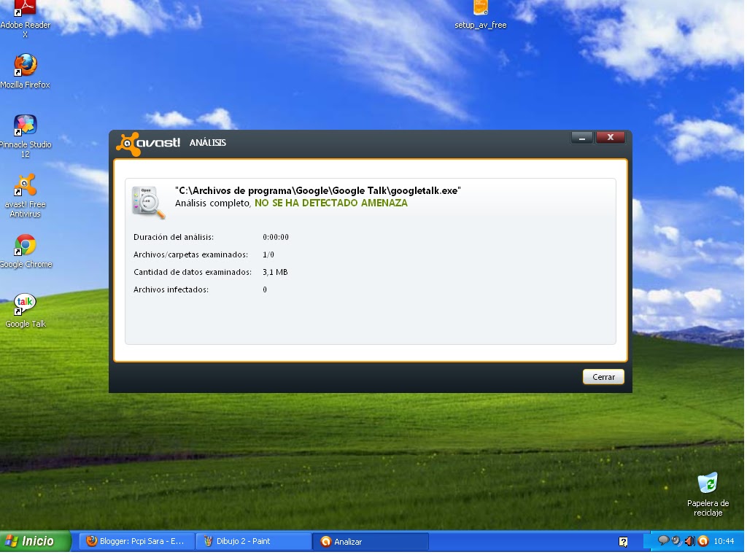Screen dimensions: 747x560
Task: Switch to the Dibujo 2 - Paint taskbar window
Action: point(254,542)
